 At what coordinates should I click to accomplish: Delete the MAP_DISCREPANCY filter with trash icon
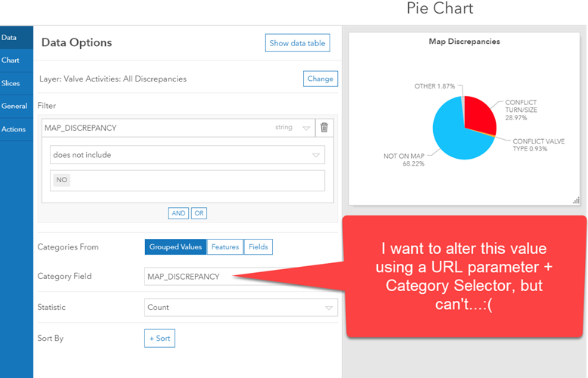tap(324, 128)
